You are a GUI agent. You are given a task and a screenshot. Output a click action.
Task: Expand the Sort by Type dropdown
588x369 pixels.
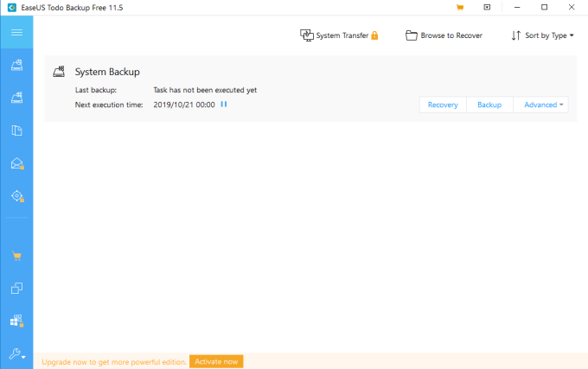coord(542,35)
